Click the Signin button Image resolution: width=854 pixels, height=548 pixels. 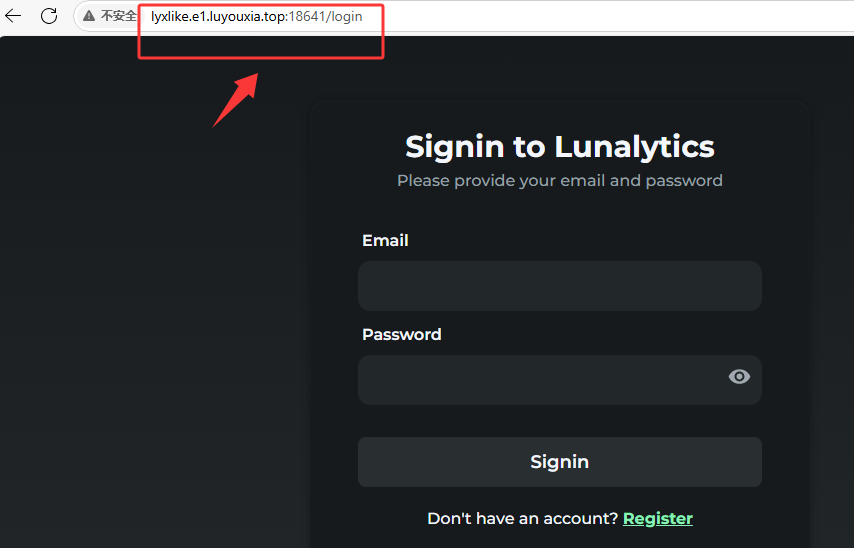(x=559, y=462)
